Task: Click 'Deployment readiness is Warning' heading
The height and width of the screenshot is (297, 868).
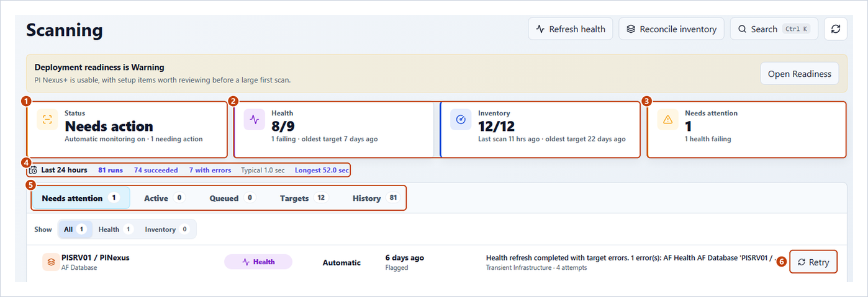Action: 99,67
